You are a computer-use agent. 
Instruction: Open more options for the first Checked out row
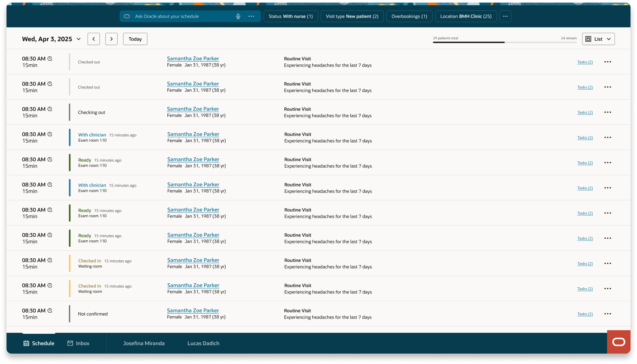(x=608, y=62)
